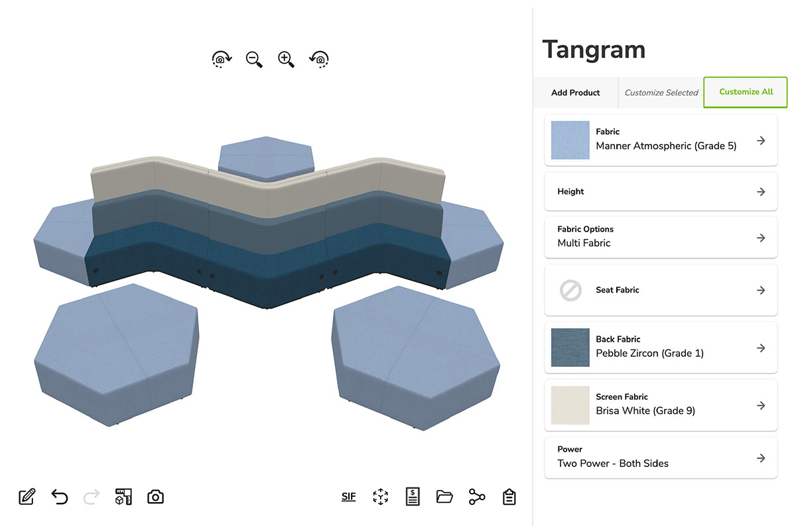Share the configuration via share icon
The height and width of the screenshot is (532, 796).
click(477, 497)
